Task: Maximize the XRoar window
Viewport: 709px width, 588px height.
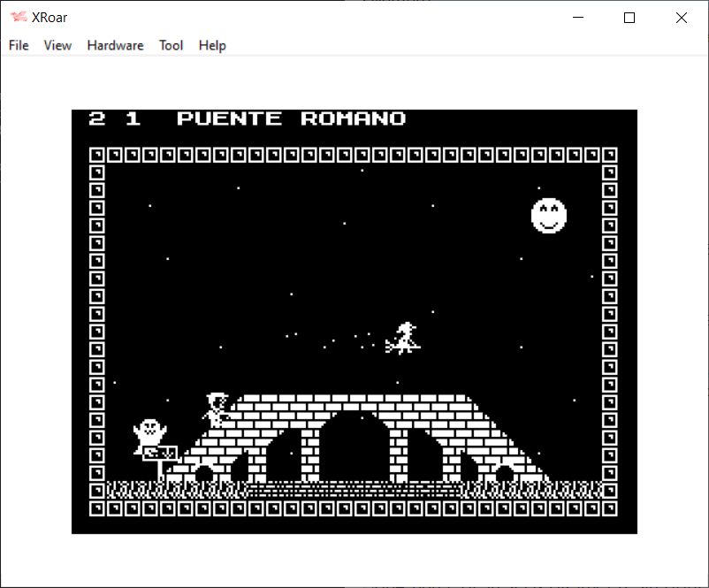Action: pyautogui.click(x=629, y=18)
